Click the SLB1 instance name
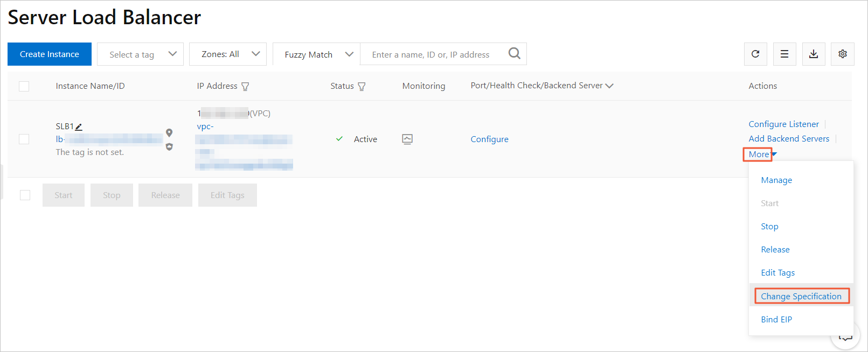The height and width of the screenshot is (352, 868). [65, 126]
